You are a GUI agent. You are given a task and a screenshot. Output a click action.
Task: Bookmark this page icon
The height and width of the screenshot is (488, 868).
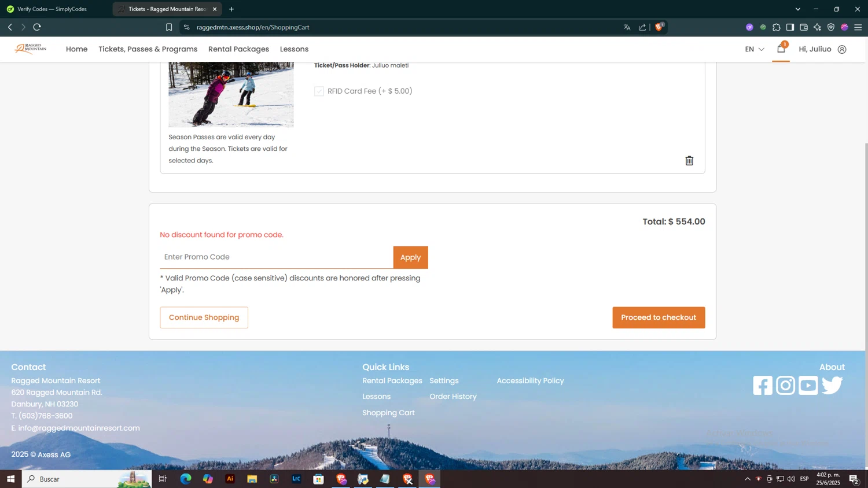point(169,27)
